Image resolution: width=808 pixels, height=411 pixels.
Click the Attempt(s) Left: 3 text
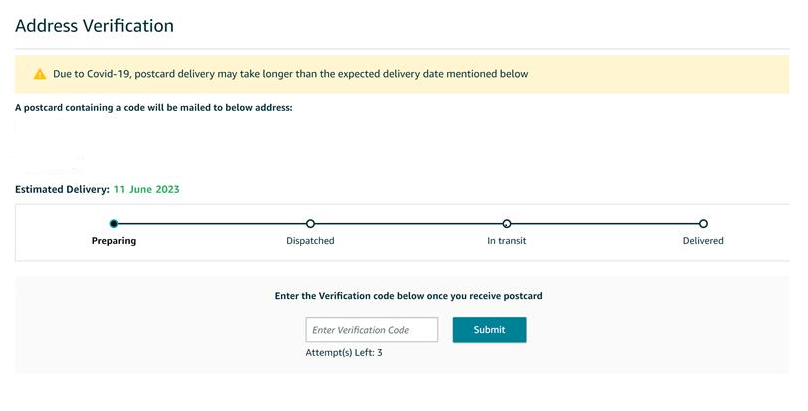[x=344, y=353]
